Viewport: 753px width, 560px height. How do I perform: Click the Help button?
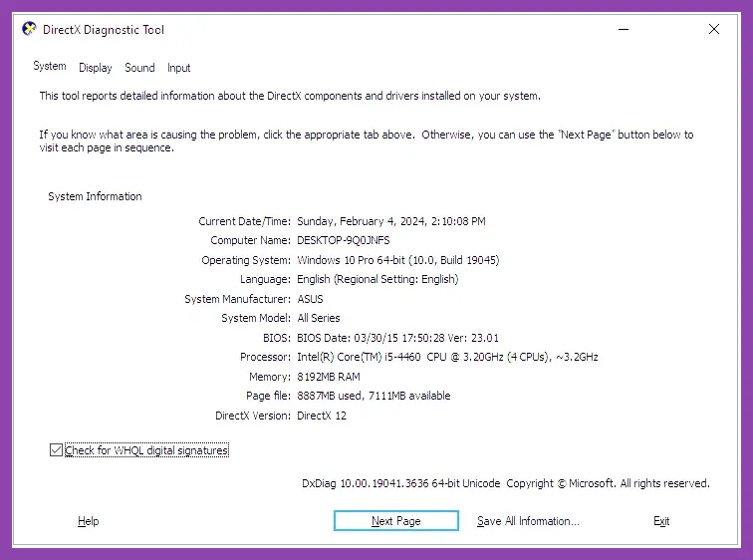(88, 521)
